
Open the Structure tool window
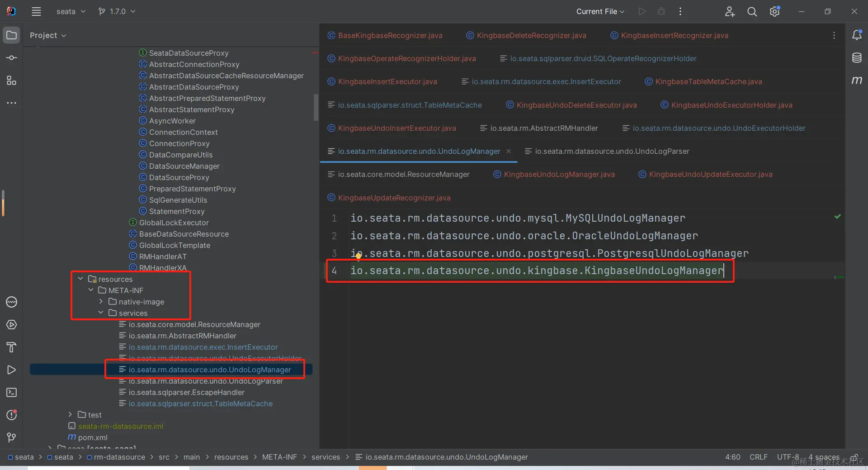click(12, 81)
